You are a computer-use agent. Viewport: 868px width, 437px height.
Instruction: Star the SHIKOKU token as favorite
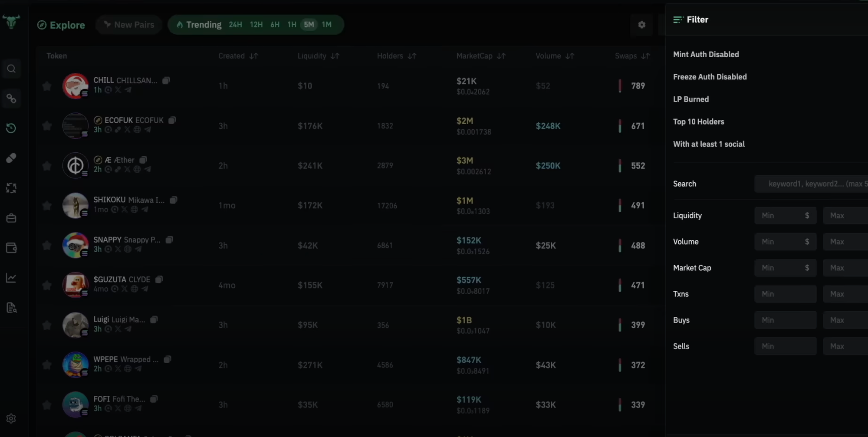47,205
